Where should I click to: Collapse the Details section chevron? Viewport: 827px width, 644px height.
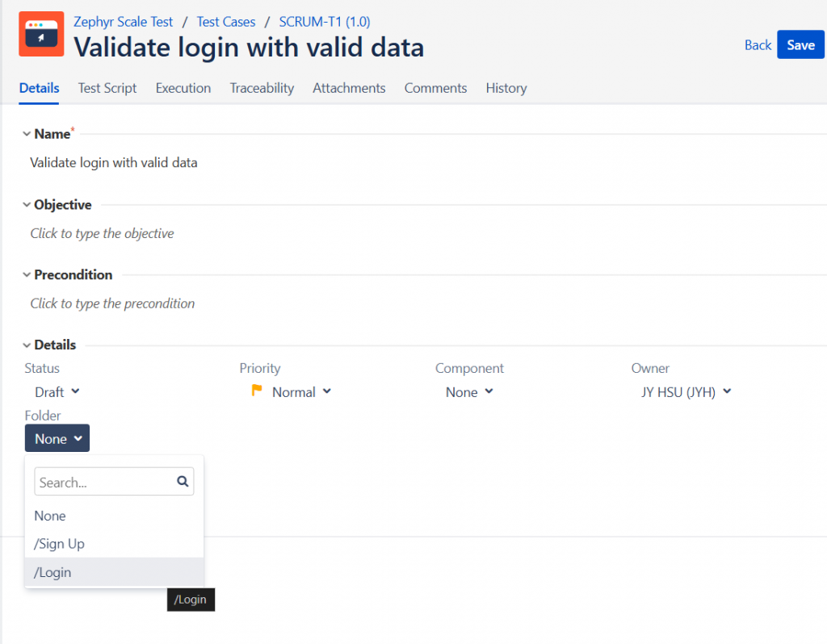[x=27, y=345]
